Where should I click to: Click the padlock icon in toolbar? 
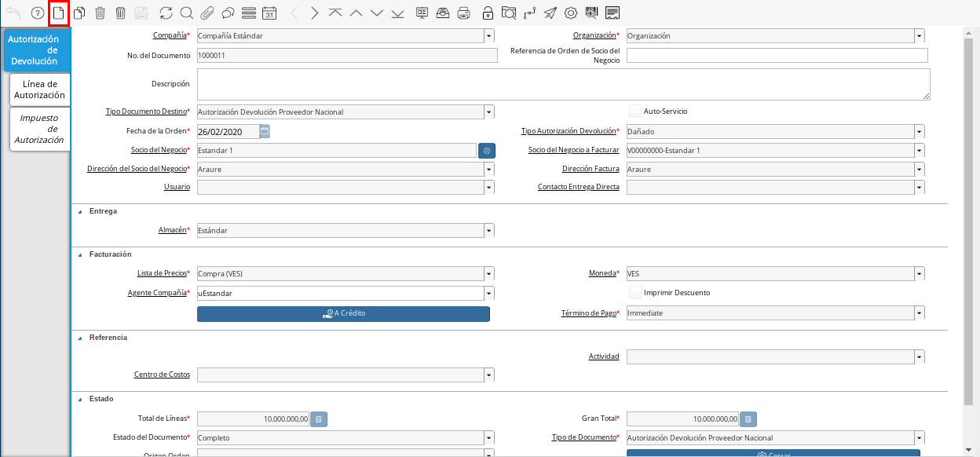[x=488, y=13]
